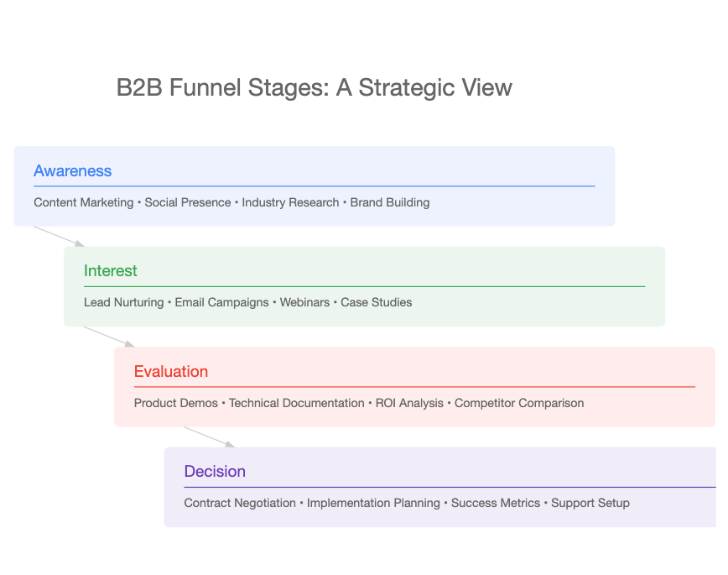Select the Decision stage heading
The image size is (728, 575).
point(215,471)
